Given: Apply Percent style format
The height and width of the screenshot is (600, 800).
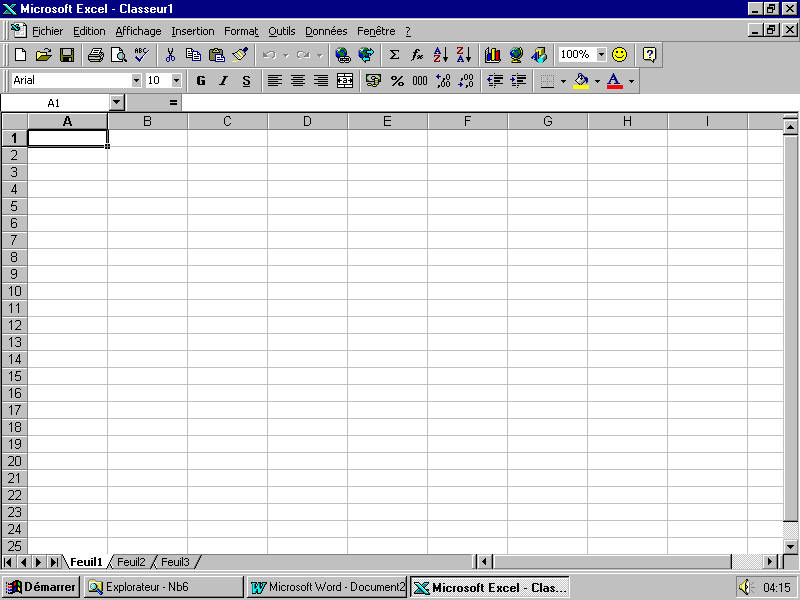Looking at the screenshot, I should pyautogui.click(x=397, y=81).
